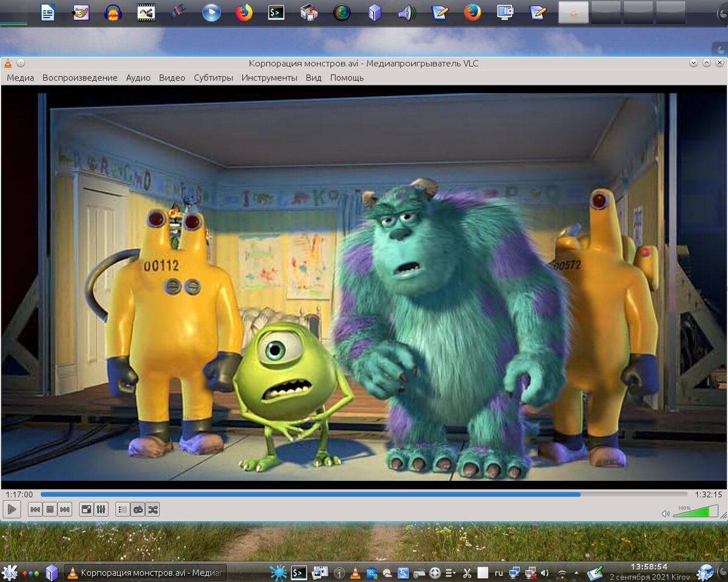Open network connection tray icon

pos(514,572)
